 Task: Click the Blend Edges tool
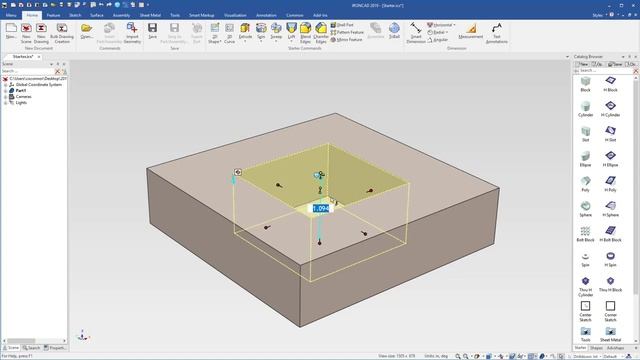305,33
